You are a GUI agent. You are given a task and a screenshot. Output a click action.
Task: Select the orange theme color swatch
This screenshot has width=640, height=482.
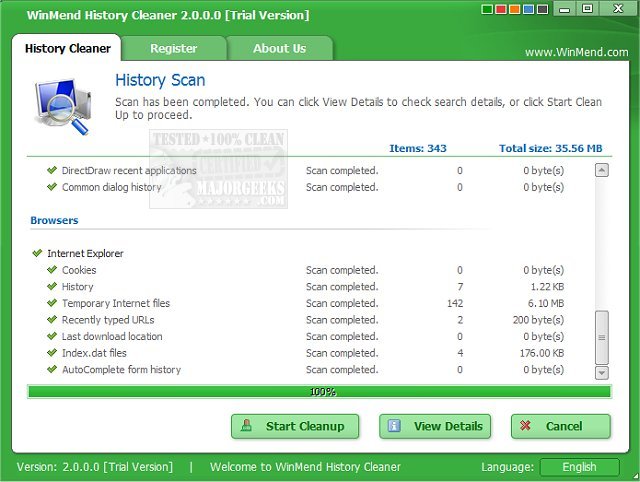pyautogui.click(x=514, y=9)
